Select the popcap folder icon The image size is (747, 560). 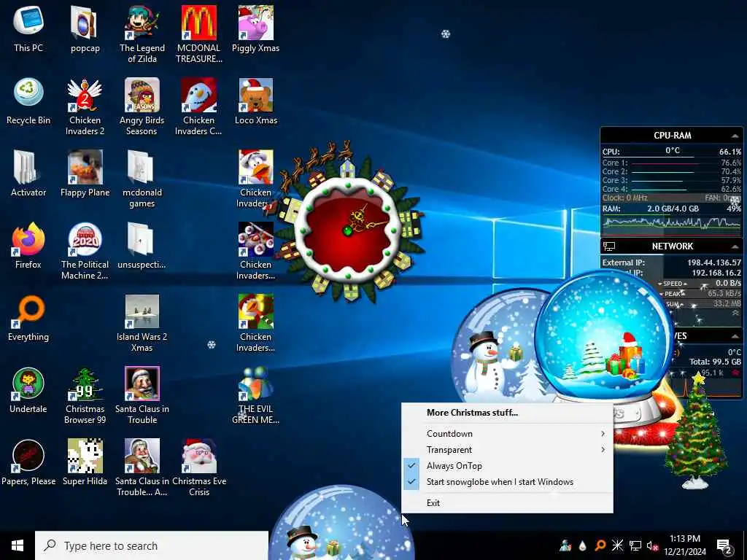(85, 28)
